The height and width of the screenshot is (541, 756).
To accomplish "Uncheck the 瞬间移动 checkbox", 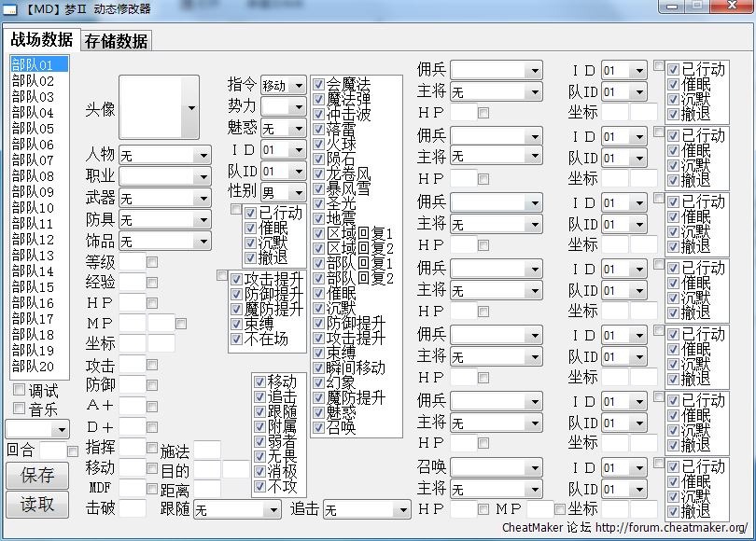I will (318, 368).
